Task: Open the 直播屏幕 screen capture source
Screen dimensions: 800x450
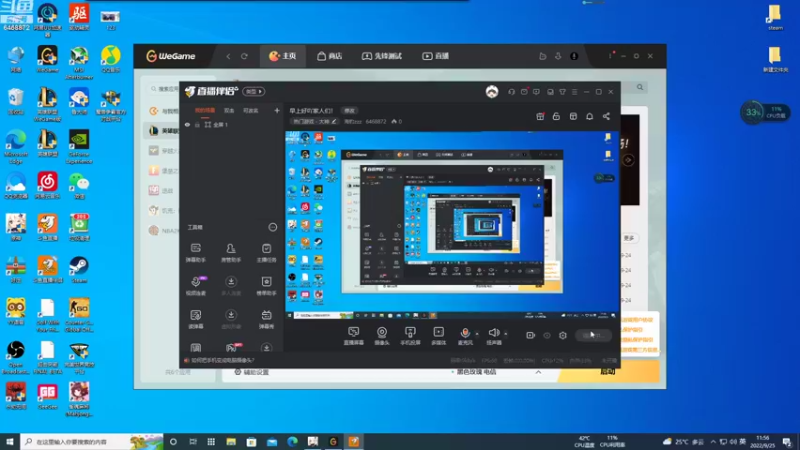Action: coord(353,336)
